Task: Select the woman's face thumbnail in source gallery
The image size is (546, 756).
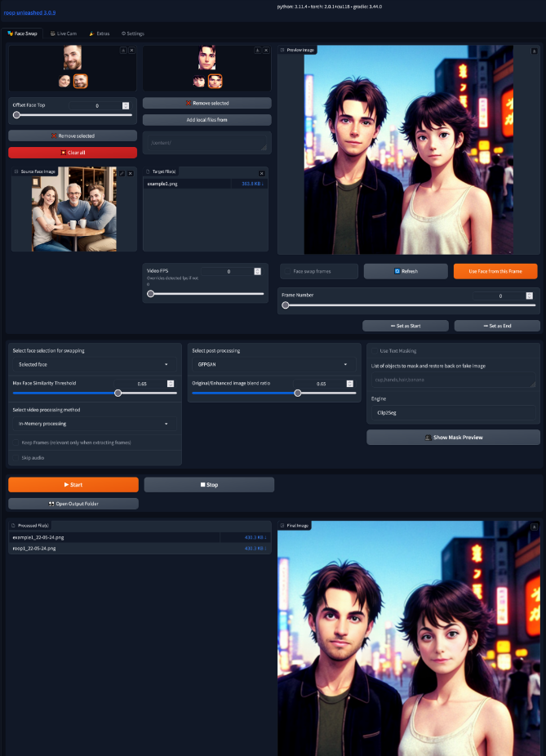Action: (64, 81)
